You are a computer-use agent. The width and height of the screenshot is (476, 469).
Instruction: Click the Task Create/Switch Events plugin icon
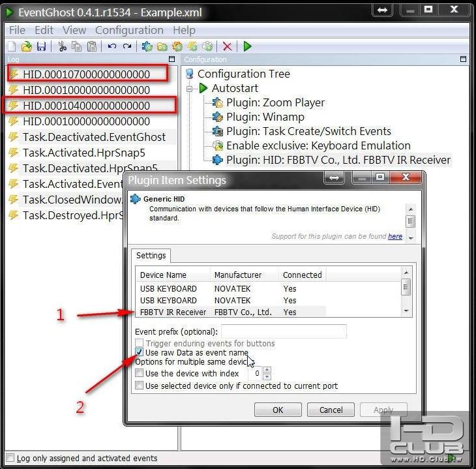[218, 131]
